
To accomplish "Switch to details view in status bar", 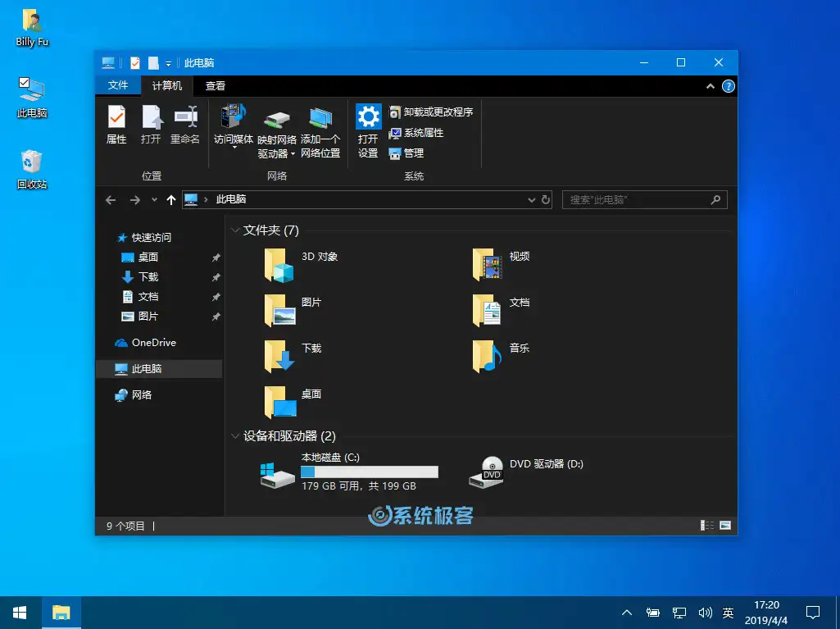I will coord(706,525).
